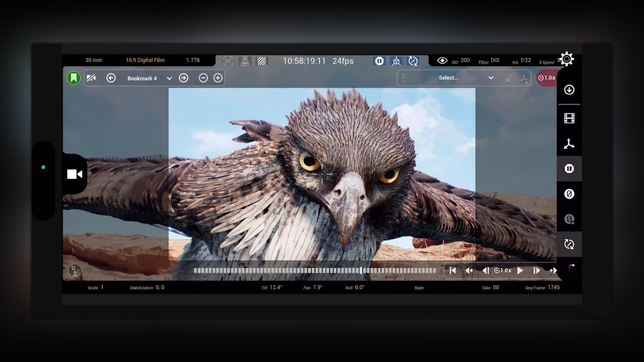
Task: Click the FDist DIS value
Action: point(489,61)
